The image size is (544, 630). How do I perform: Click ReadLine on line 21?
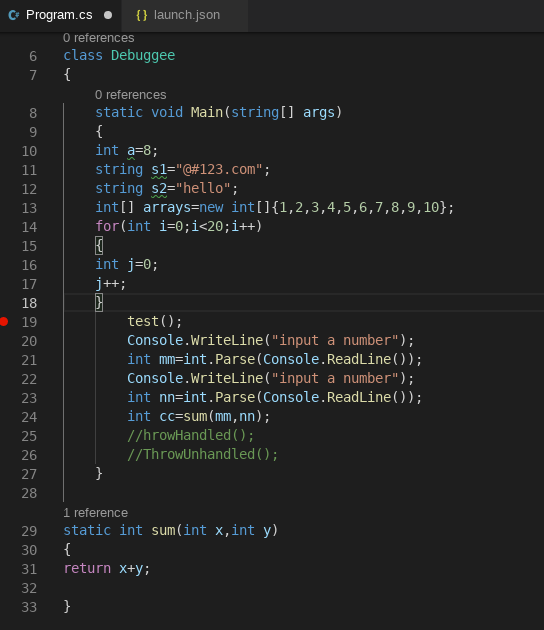coord(359,359)
